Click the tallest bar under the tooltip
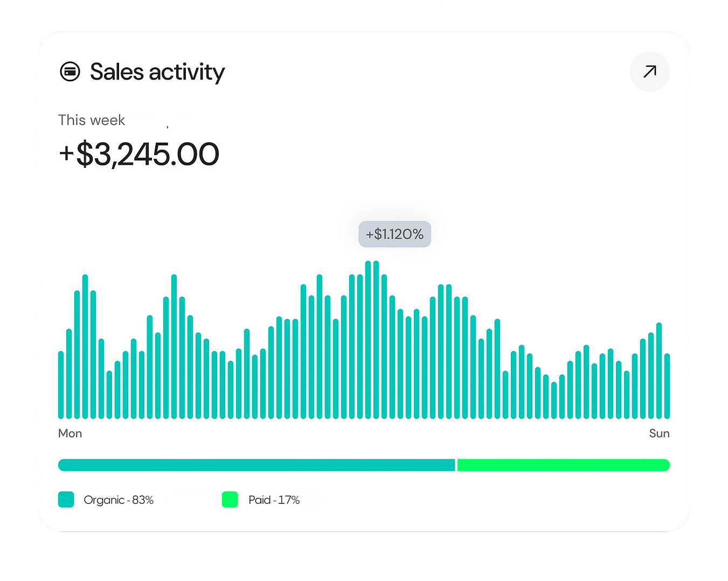This screenshot has height=581, width=728. click(x=368, y=339)
